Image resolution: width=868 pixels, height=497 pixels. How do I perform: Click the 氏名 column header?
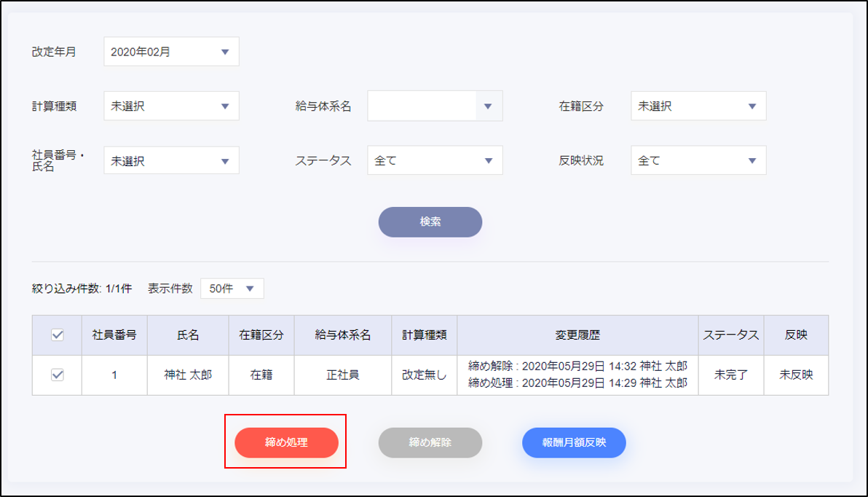click(x=188, y=335)
